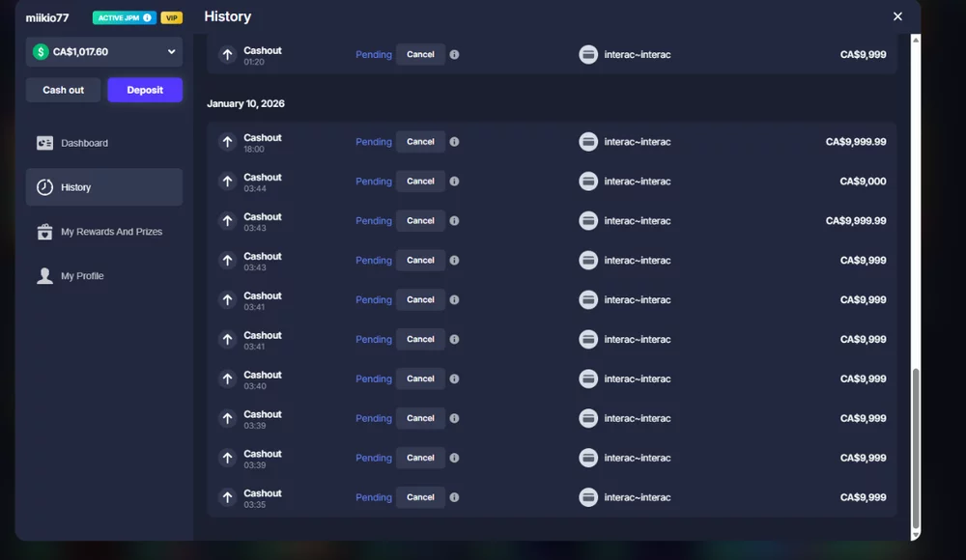Click the green dollar balance icon
The image size is (966, 560).
pos(41,52)
